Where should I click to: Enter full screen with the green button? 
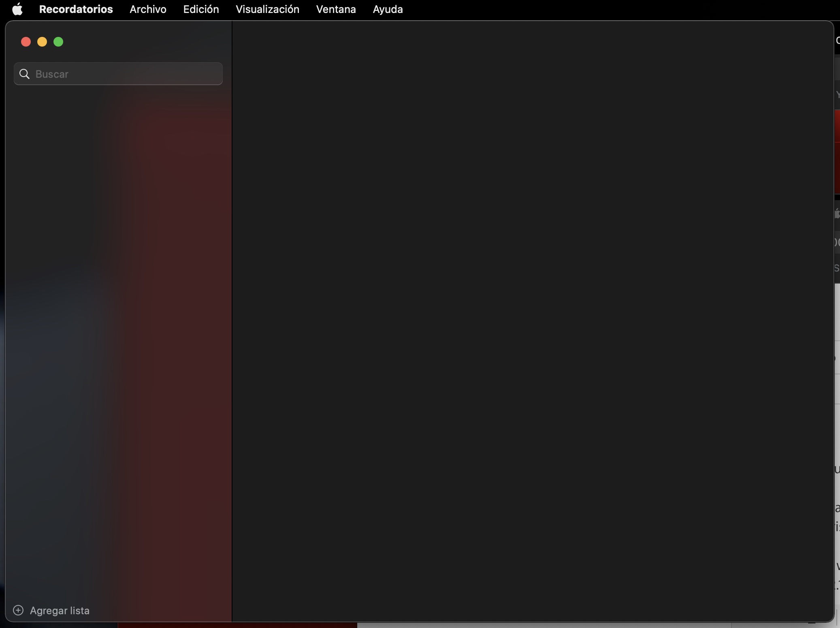pyautogui.click(x=58, y=42)
